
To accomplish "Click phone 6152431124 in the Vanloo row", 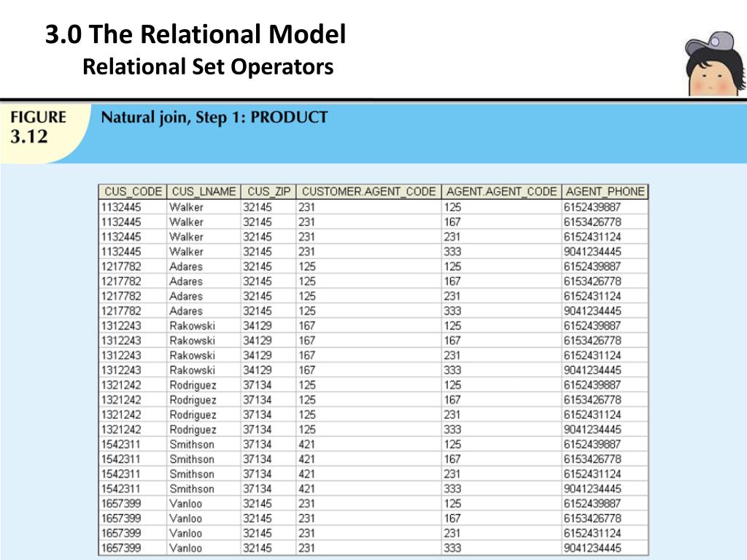I will pos(592,533).
